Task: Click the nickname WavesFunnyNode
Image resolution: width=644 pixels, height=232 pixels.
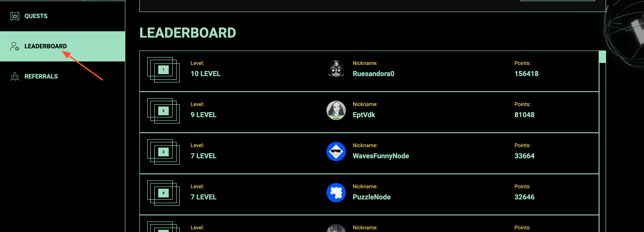Action: tap(381, 156)
